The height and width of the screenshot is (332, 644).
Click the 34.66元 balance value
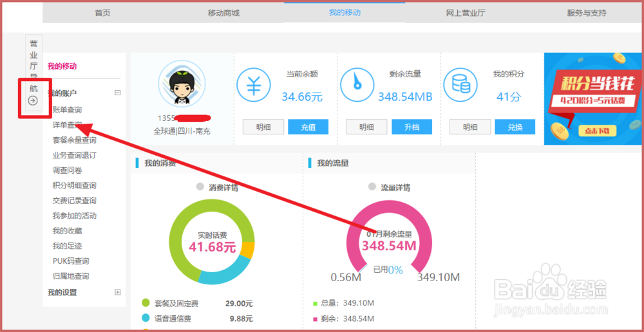[302, 97]
